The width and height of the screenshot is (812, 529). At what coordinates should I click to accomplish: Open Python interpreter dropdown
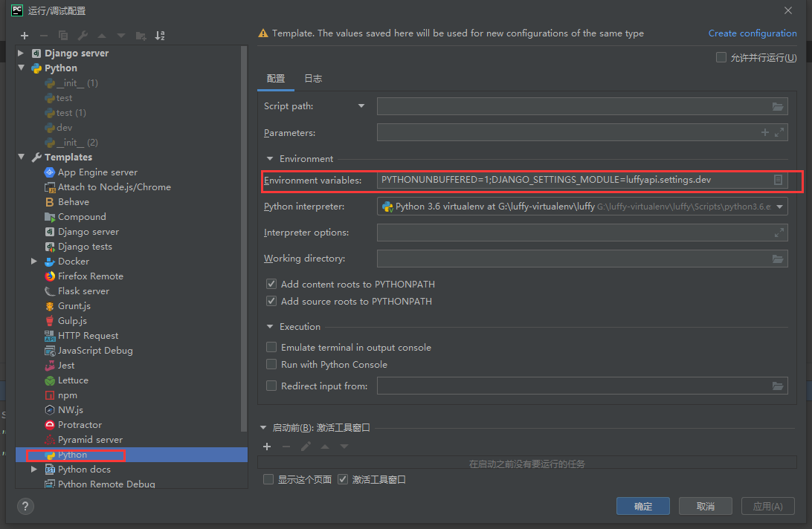click(x=779, y=207)
